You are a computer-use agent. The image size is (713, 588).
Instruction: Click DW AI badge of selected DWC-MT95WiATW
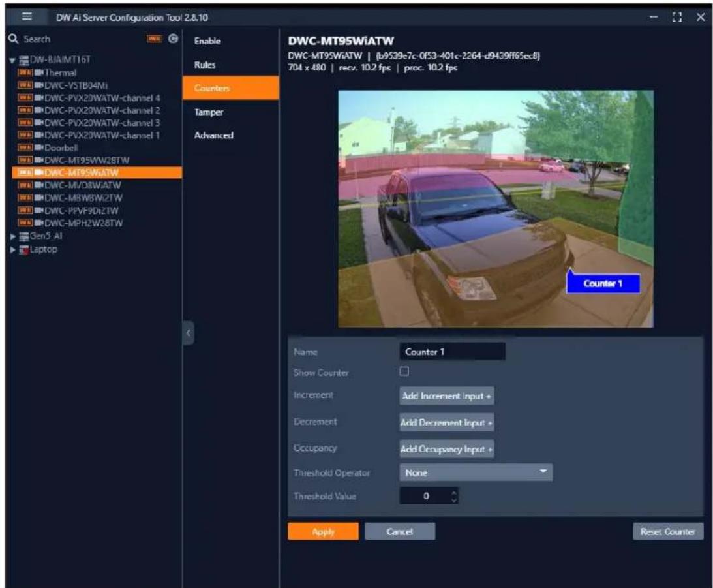tap(25, 173)
